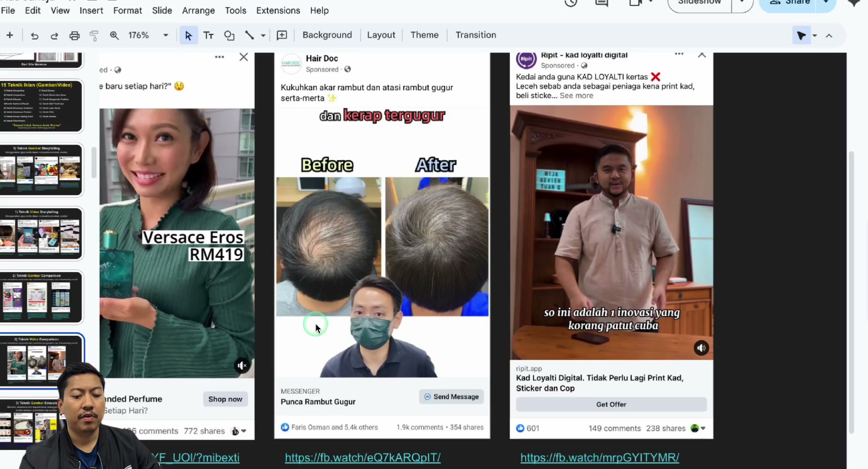Unmute the perfume ad video
The width and height of the screenshot is (868, 469).
click(x=242, y=366)
